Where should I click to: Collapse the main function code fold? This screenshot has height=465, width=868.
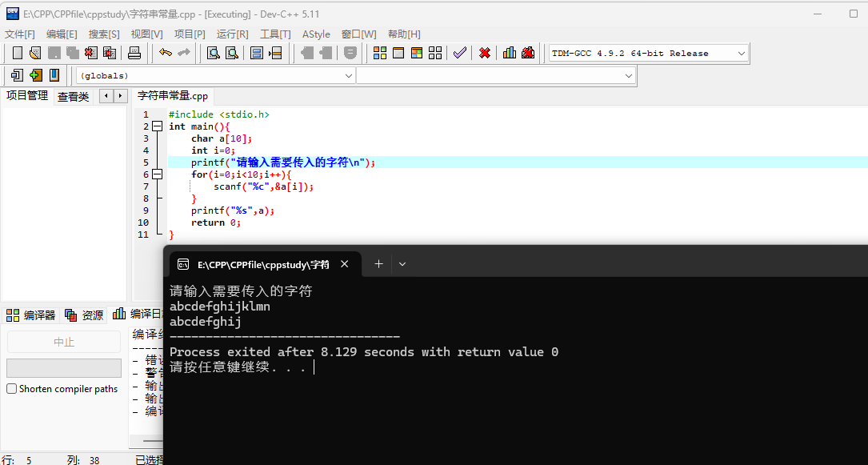[157, 126]
